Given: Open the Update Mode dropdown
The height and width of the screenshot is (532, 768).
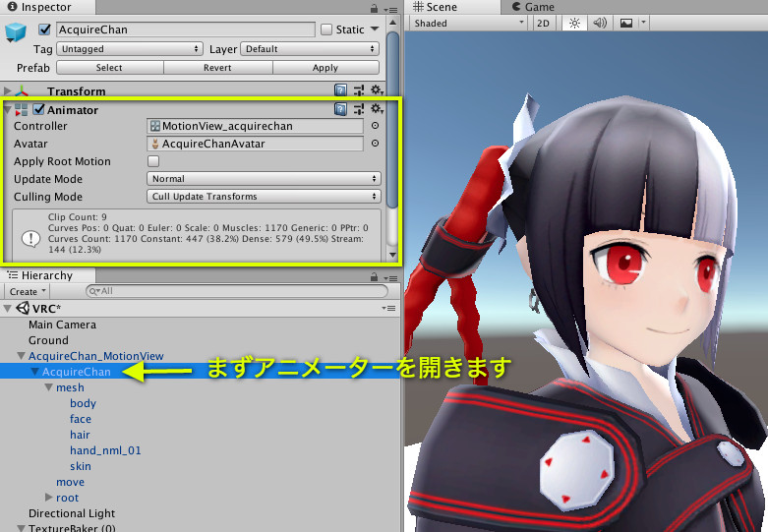Looking at the screenshot, I should (264, 179).
